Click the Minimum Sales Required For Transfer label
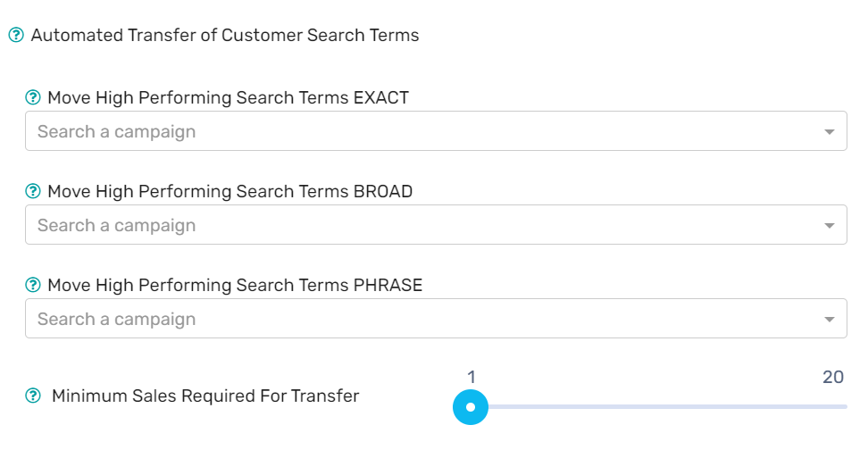The image size is (868, 450). click(x=205, y=396)
